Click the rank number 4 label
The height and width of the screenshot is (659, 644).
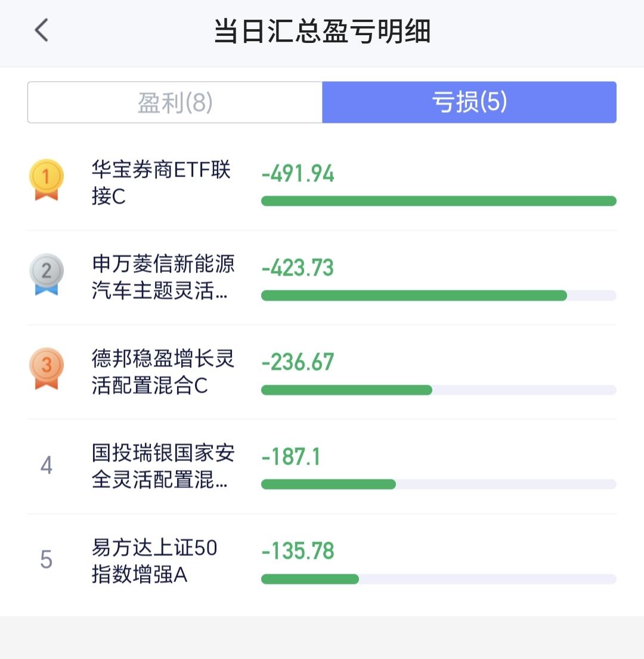click(46, 465)
